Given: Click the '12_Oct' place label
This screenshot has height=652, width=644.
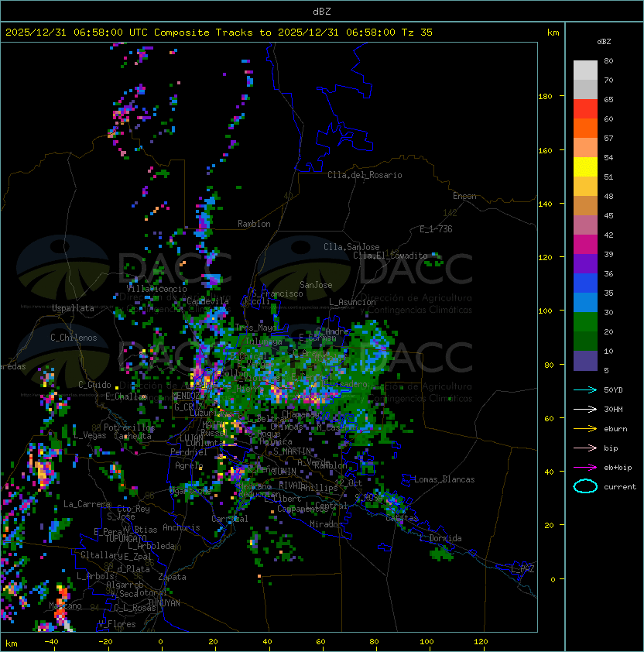Looking at the screenshot, I should pos(348,482).
